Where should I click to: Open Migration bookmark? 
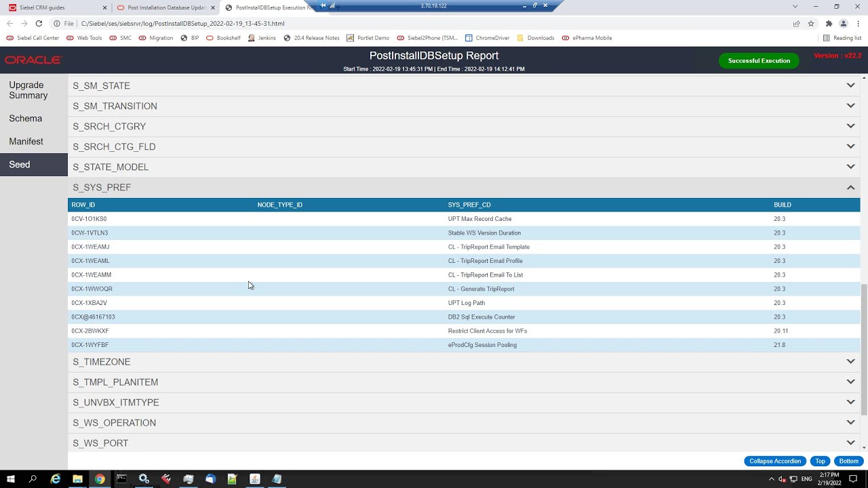tap(156, 38)
